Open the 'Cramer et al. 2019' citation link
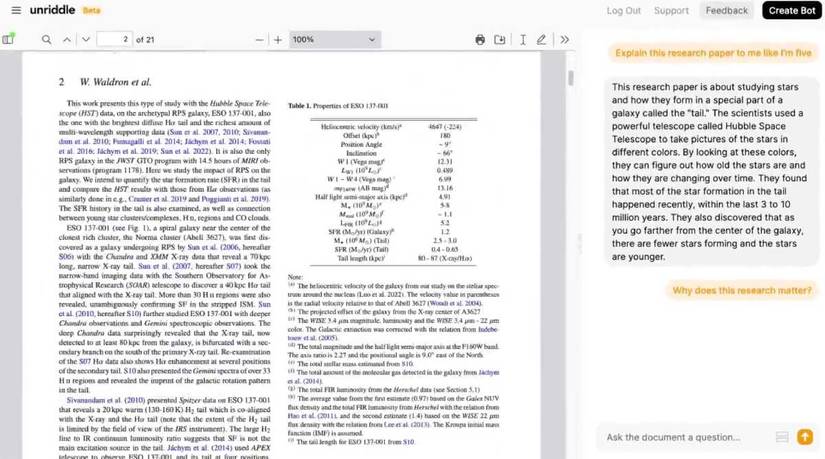 157,199
